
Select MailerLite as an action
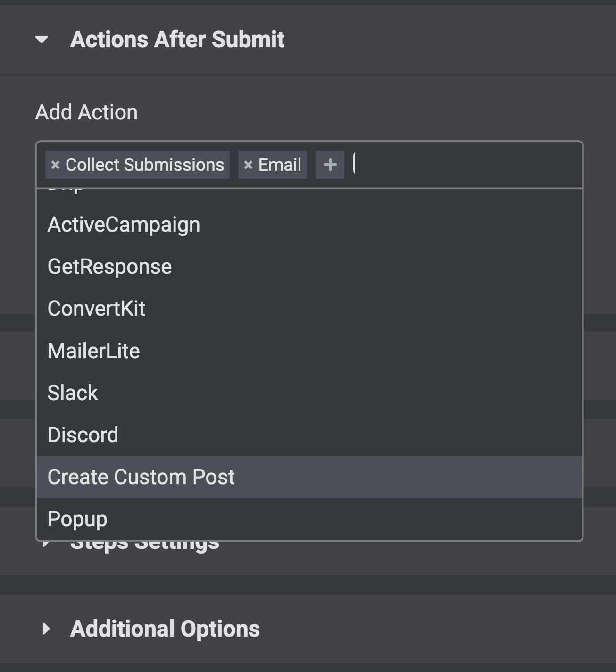(x=93, y=351)
